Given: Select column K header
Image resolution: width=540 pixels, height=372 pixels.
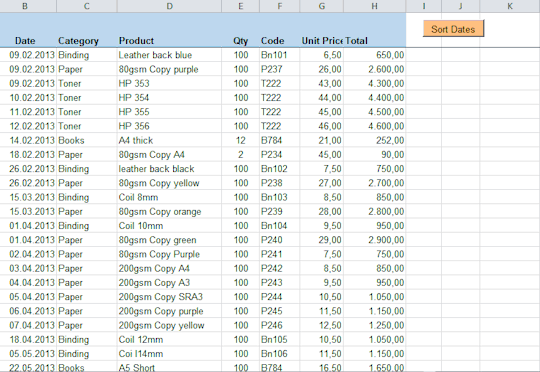Looking at the screenshot, I should pos(510,6).
